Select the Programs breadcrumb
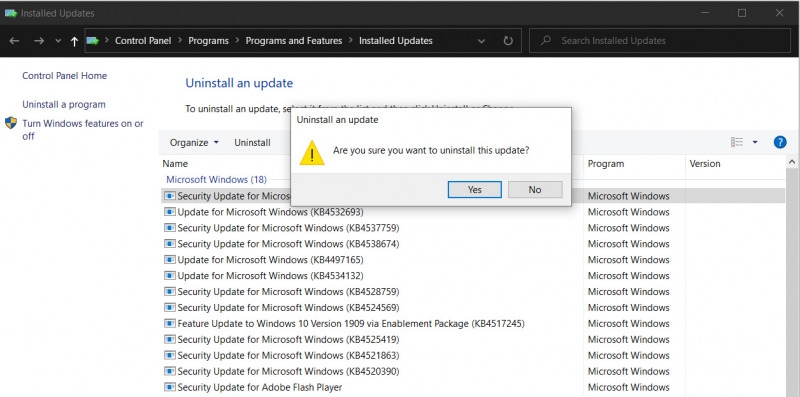 coord(208,41)
